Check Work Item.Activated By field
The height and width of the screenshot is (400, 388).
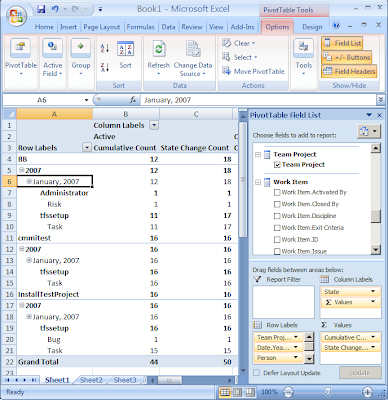click(277, 192)
